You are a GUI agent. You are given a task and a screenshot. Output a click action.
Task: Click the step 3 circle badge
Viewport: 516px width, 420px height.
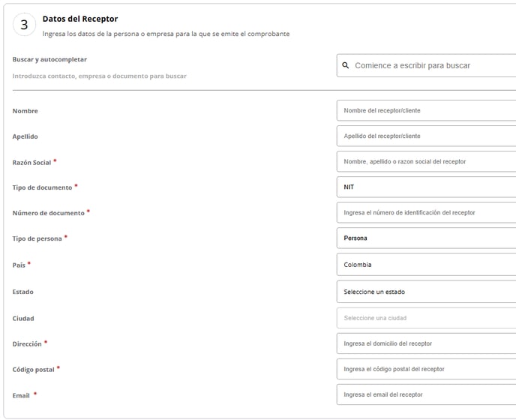coord(24,25)
